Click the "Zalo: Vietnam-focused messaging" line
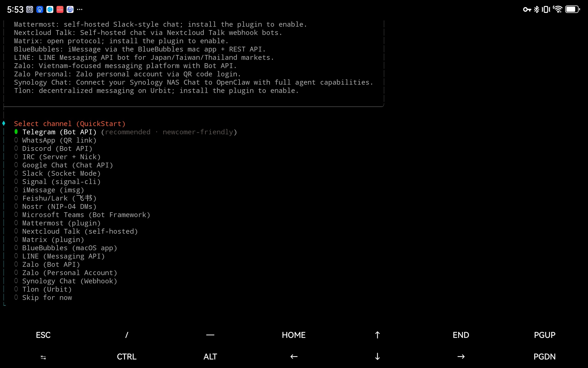This screenshot has height=368, width=588. [125, 66]
